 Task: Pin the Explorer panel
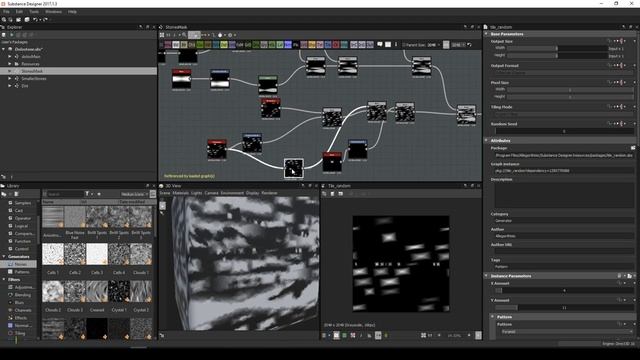[x=141, y=27]
